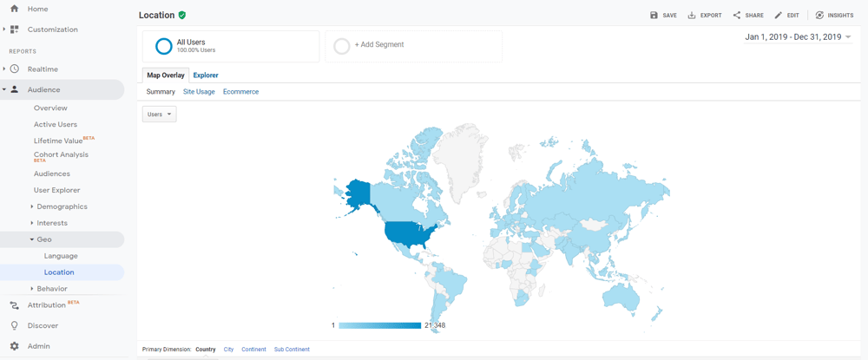
Task: Click the EXPORT button label
Action: click(x=711, y=16)
